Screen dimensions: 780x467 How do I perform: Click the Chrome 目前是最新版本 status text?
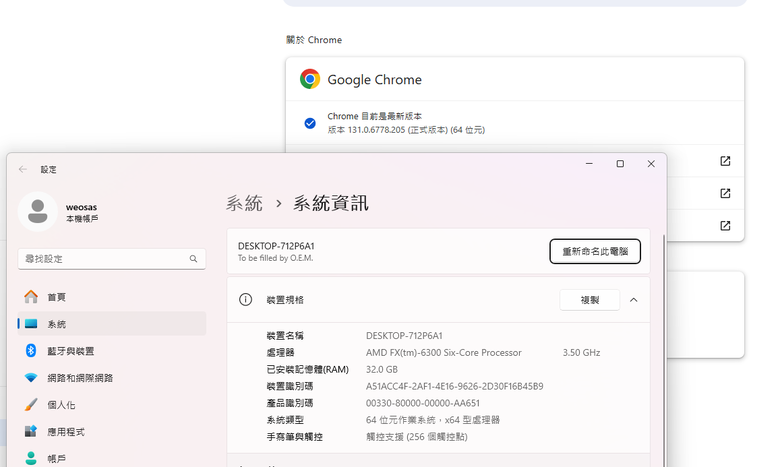pyautogui.click(x=375, y=116)
